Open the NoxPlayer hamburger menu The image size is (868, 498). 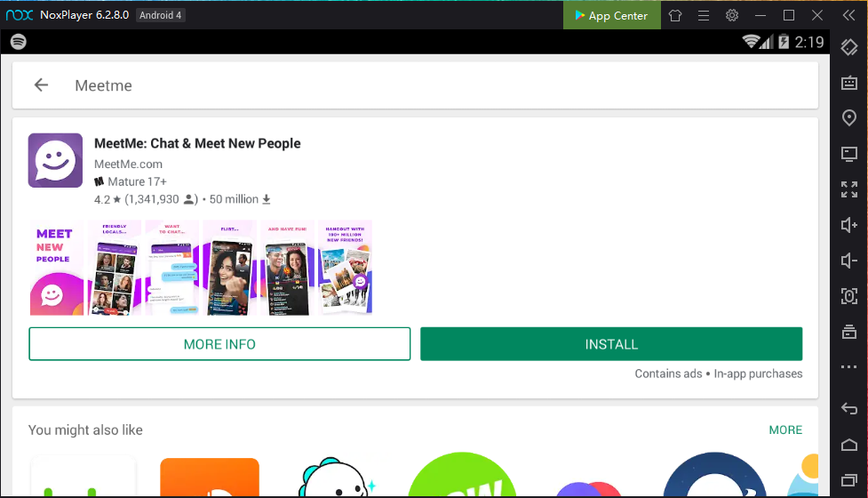tap(704, 15)
